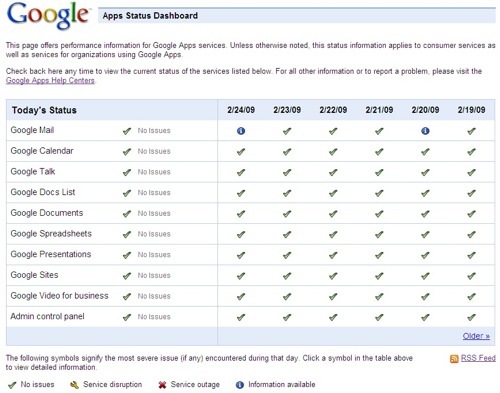Click the No issues legend checkmark icon
Viewport: 500px width, 393px height.
[12, 385]
